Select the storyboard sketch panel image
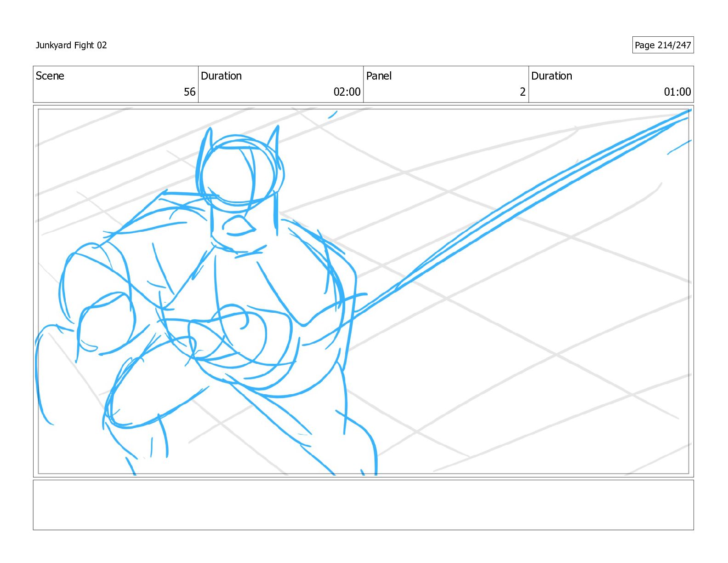728x563 pixels. [363, 291]
